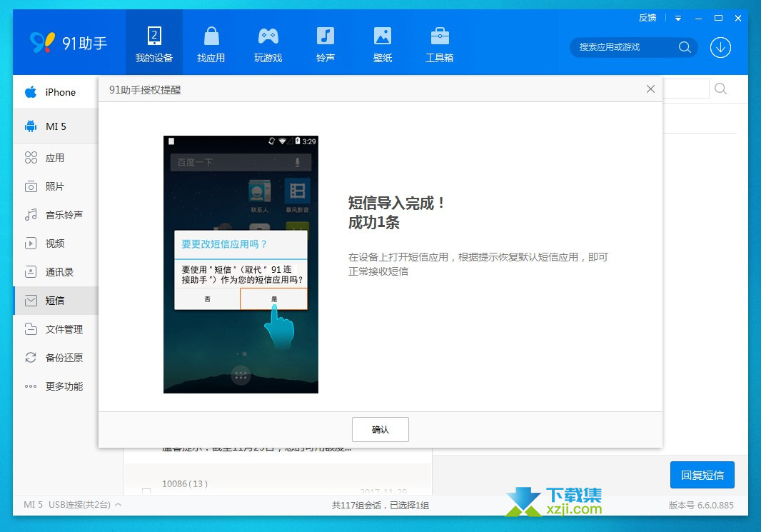Viewport: 761px width, 532px height.
Task: Open the 我的设备 tab
Action: [x=154, y=43]
